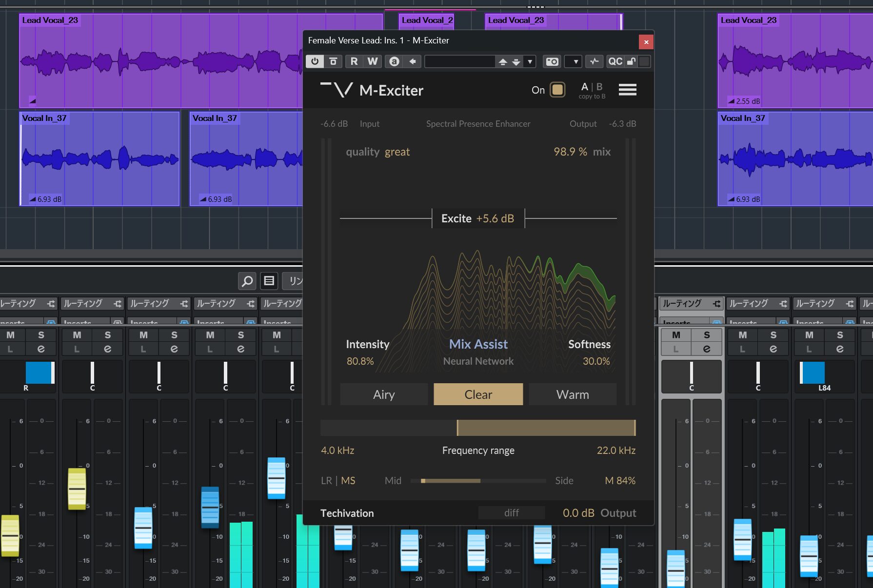Click the camera snapshot icon
This screenshot has width=873, height=588.
point(552,61)
